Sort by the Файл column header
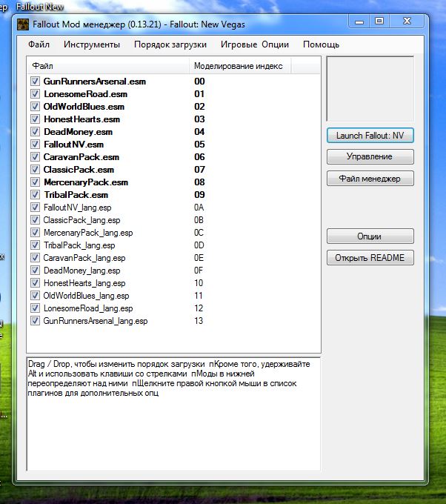The image size is (446, 504). click(x=108, y=66)
